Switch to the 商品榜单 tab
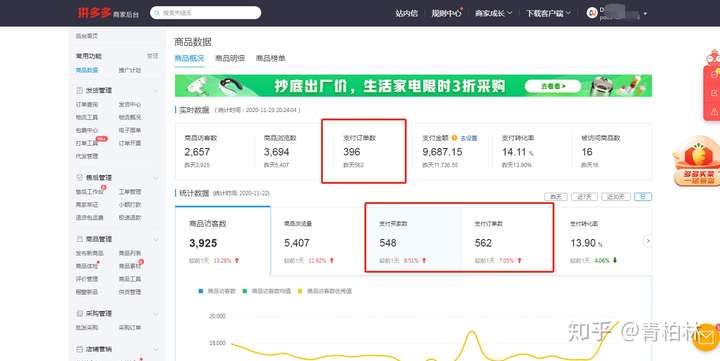The width and height of the screenshot is (720, 361). point(270,58)
